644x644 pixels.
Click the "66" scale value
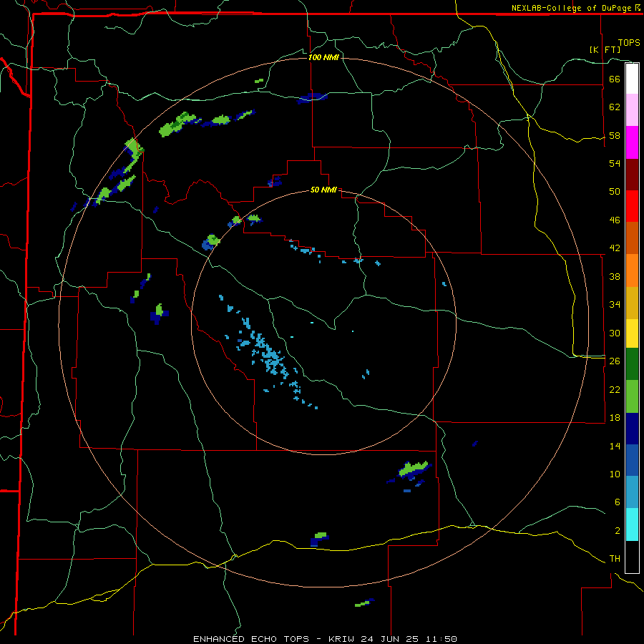[615, 79]
